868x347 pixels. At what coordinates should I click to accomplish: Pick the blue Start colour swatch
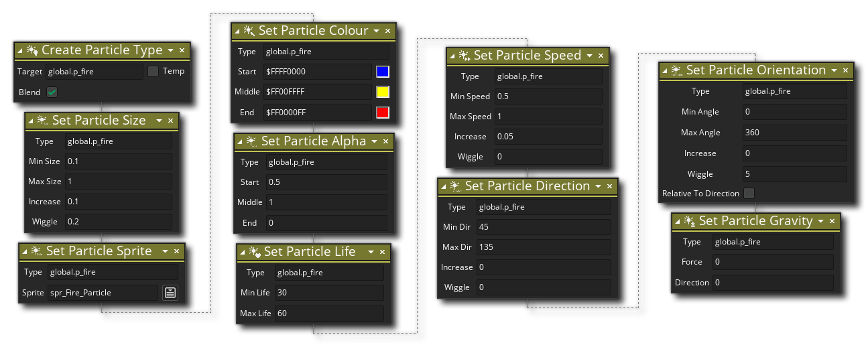pos(383,72)
